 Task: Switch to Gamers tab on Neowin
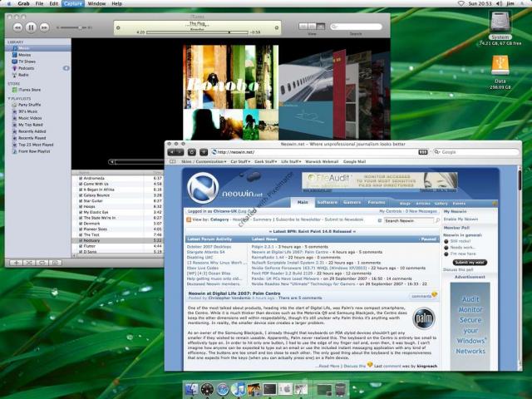(x=352, y=202)
